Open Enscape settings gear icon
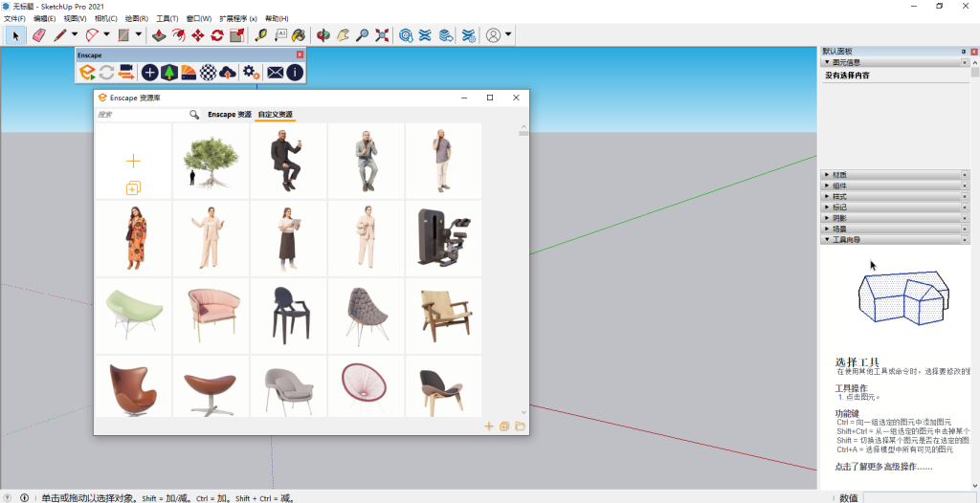The height and width of the screenshot is (503, 980). click(251, 72)
